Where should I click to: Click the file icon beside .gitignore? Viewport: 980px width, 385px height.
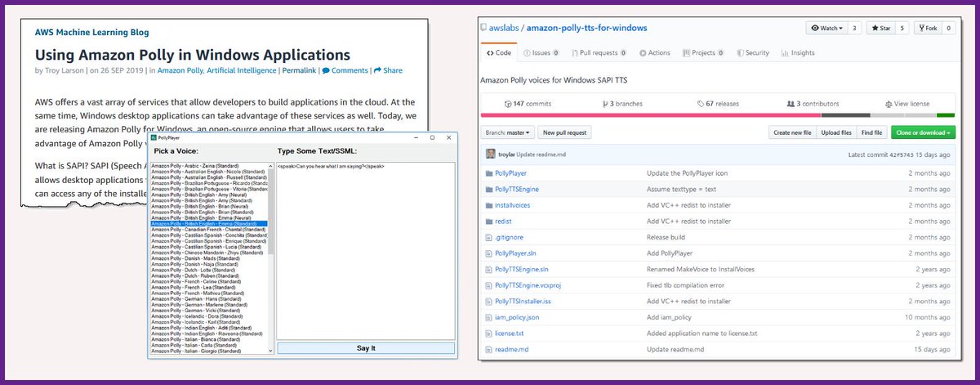click(x=489, y=237)
